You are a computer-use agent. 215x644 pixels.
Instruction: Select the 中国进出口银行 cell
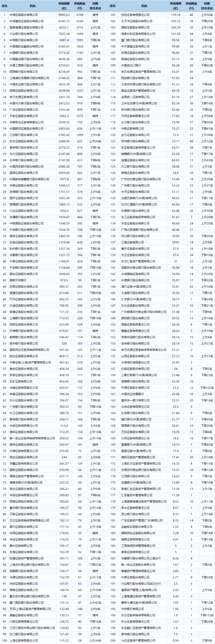[x=131, y=65]
